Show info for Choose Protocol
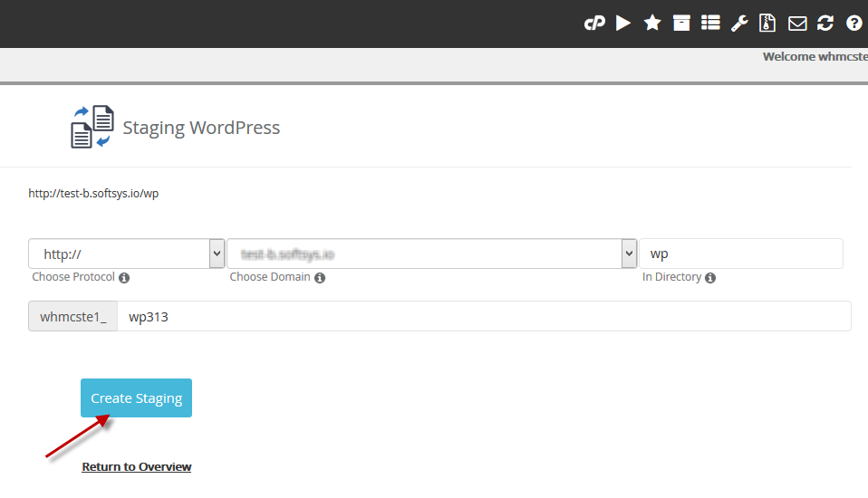 [x=124, y=278]
